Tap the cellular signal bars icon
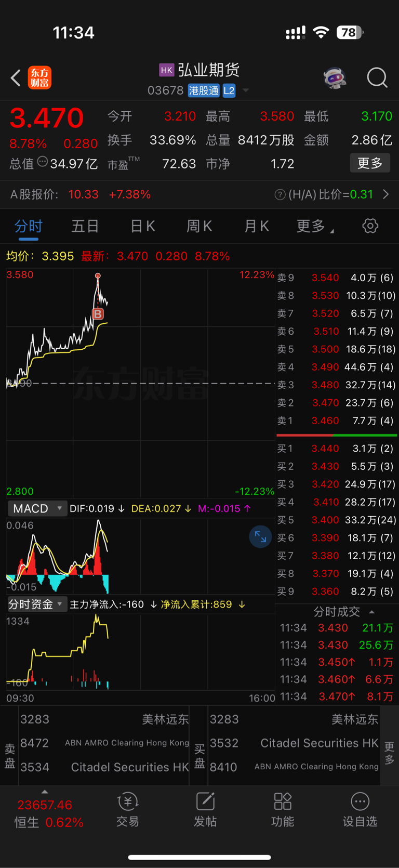 tap(296, 33)
